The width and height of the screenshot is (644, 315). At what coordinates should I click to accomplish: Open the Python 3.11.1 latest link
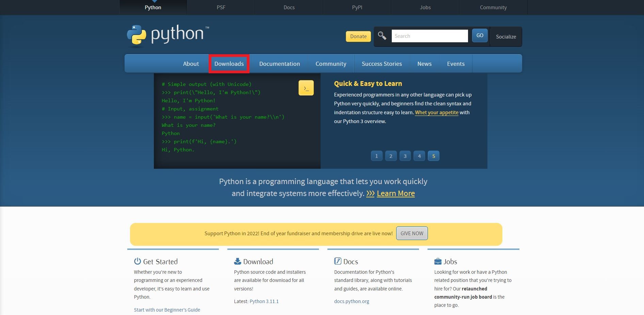264,301
